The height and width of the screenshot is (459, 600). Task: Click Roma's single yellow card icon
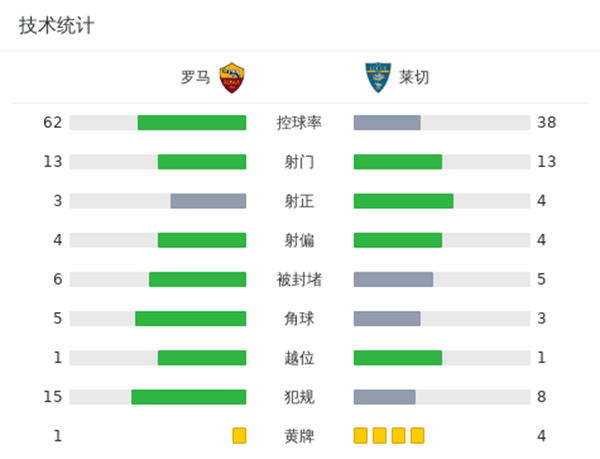[239, 436]
